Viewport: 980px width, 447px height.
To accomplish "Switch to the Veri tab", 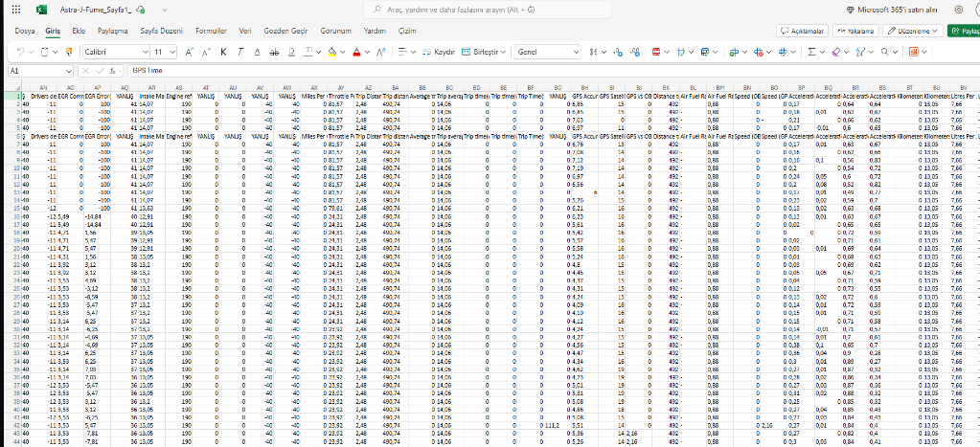I will click(245, 31).
